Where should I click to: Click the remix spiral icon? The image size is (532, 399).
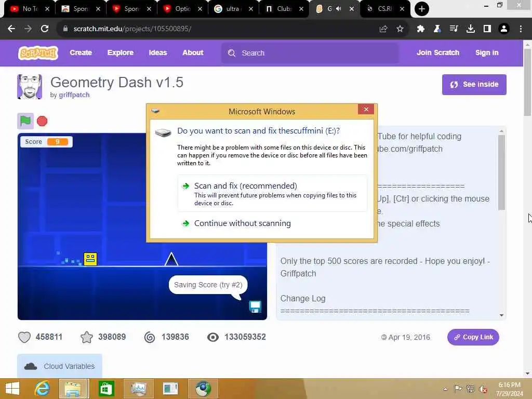point(150,337)
